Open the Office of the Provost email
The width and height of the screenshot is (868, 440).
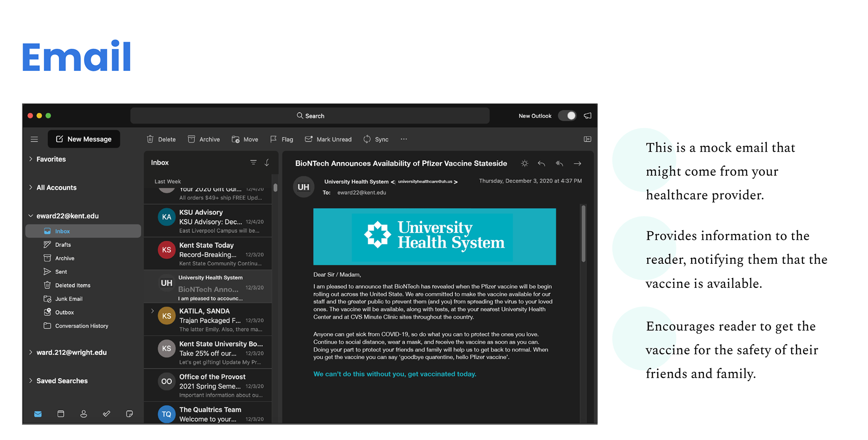208,386
